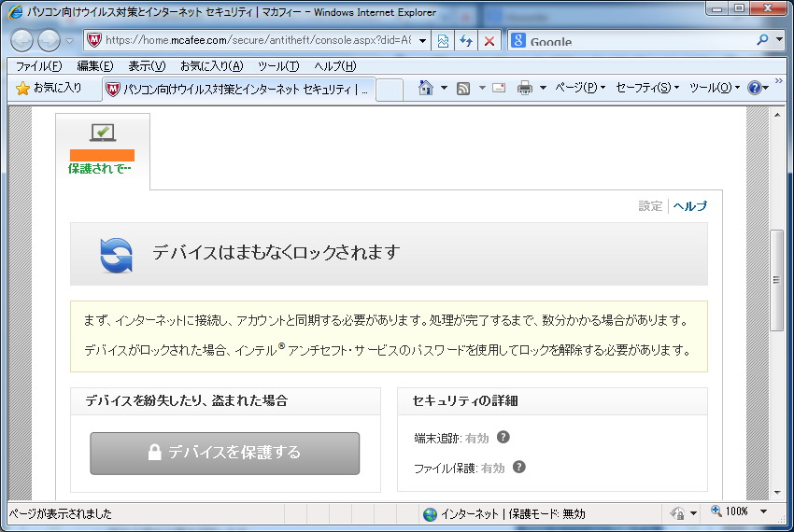The width and height of the screenshot is (794, 532).
Task: Click the Internet Explorer title bar icon
Action: pyautogui.click(x=15, y=11)
